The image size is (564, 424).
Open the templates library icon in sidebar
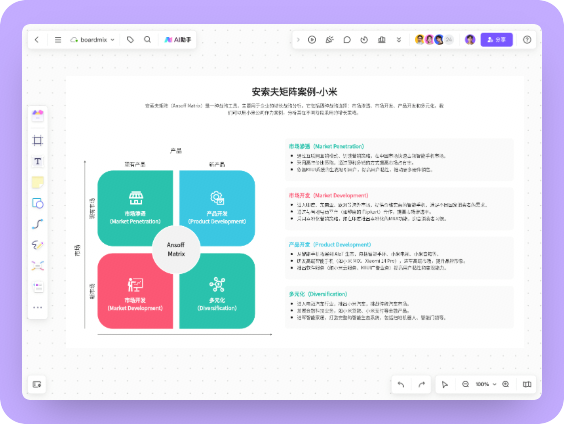pyautogui.click(x=38, y=116)
